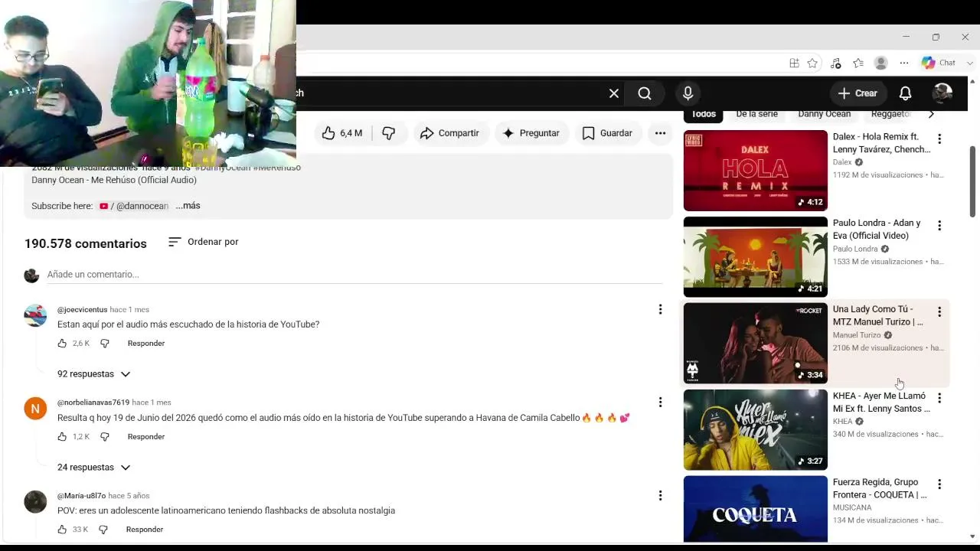
Task: Click @Maria-u8l7o profile avatar
Action: click(x=35, y=502)
